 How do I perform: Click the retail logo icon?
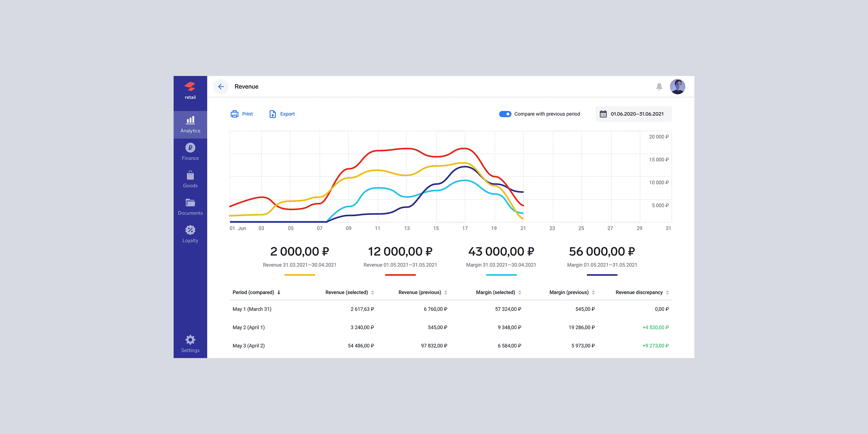click(x=190, y=87)
